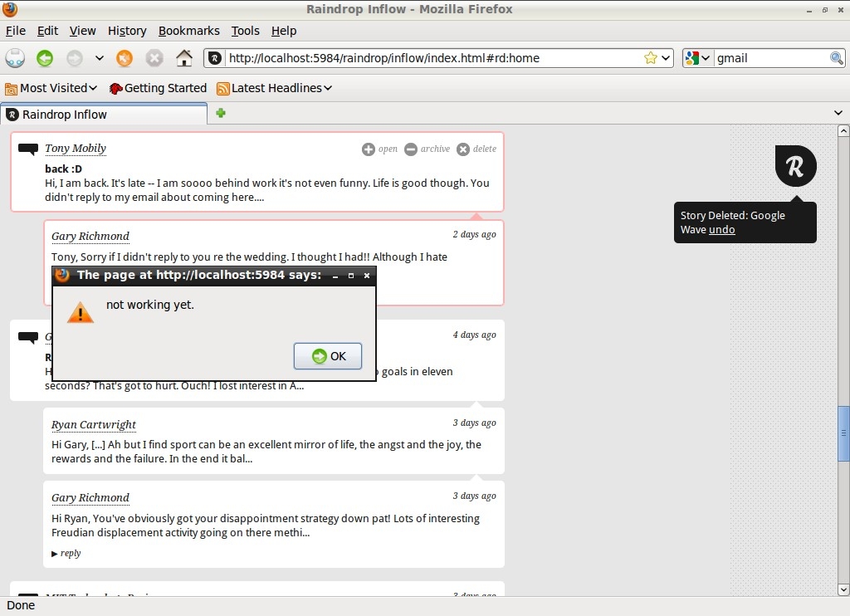Click the '2 days ago' timestamp
This screenshot has height=616, width=850.
tap(474, 234)
